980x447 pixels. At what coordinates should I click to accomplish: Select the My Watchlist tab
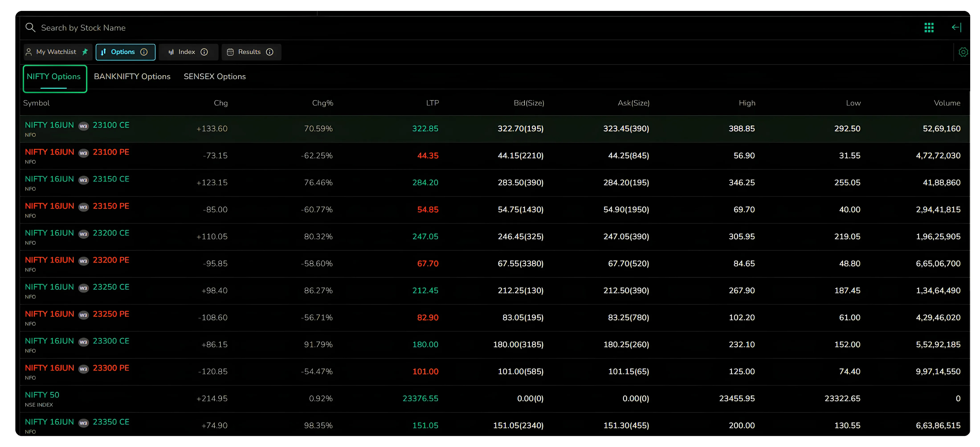click(x=57, y=52)
